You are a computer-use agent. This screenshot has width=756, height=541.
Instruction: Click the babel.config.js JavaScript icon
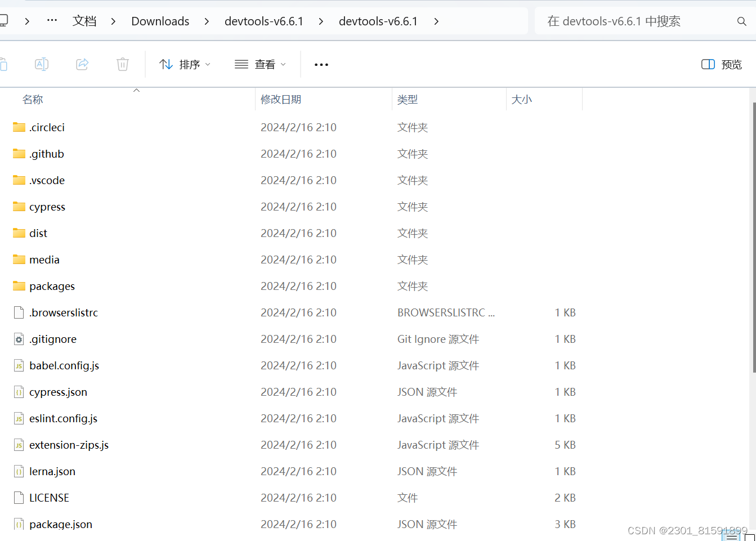tap(19, 365)
